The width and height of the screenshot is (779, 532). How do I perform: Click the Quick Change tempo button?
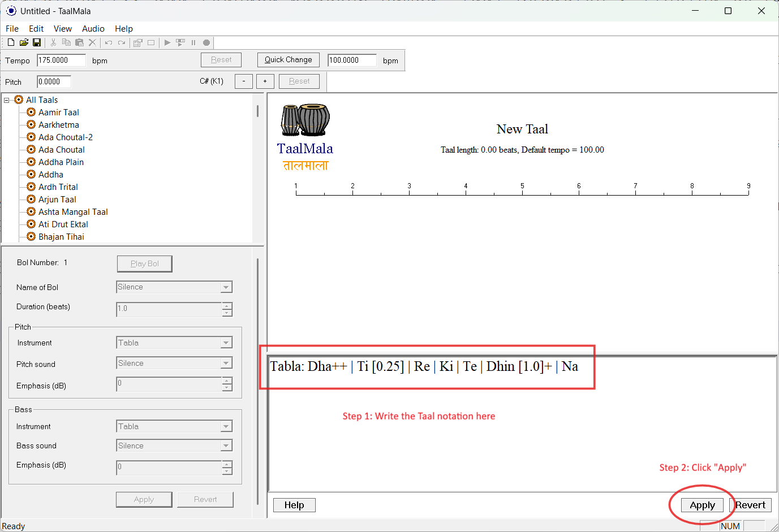[289, 60]
